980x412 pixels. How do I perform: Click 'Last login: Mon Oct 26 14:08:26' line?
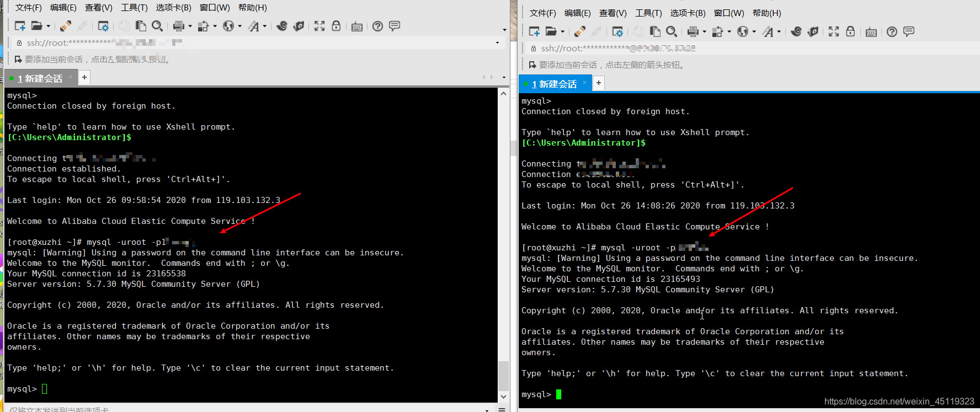pos(658,206)
